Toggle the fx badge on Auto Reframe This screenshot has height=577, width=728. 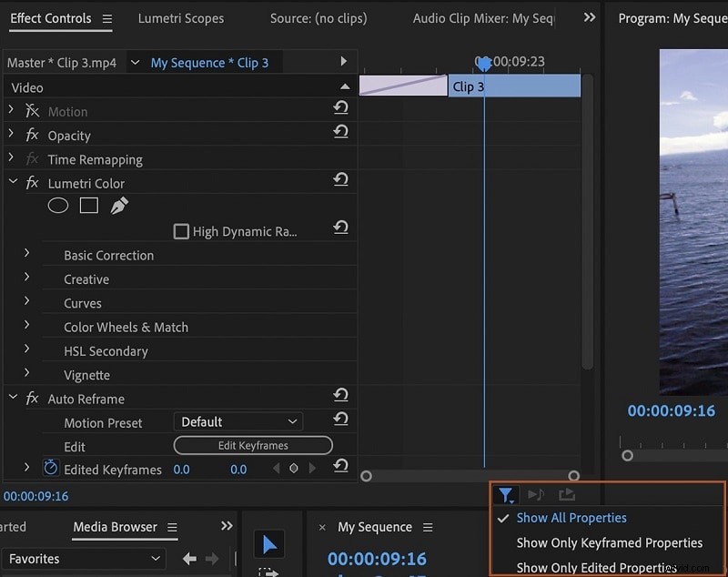click(32, 398)
